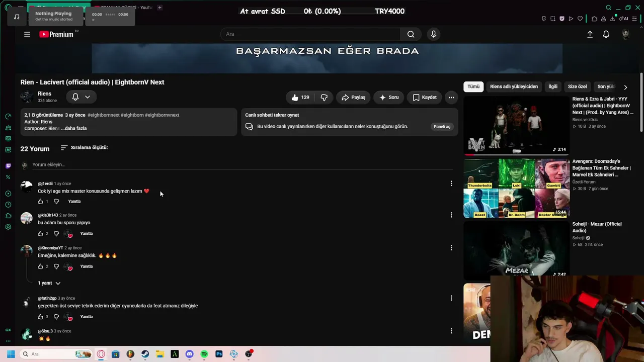Open the Soheijl - Mezar video title
This screenshot has width=644, height=362.
click(597, 227)
